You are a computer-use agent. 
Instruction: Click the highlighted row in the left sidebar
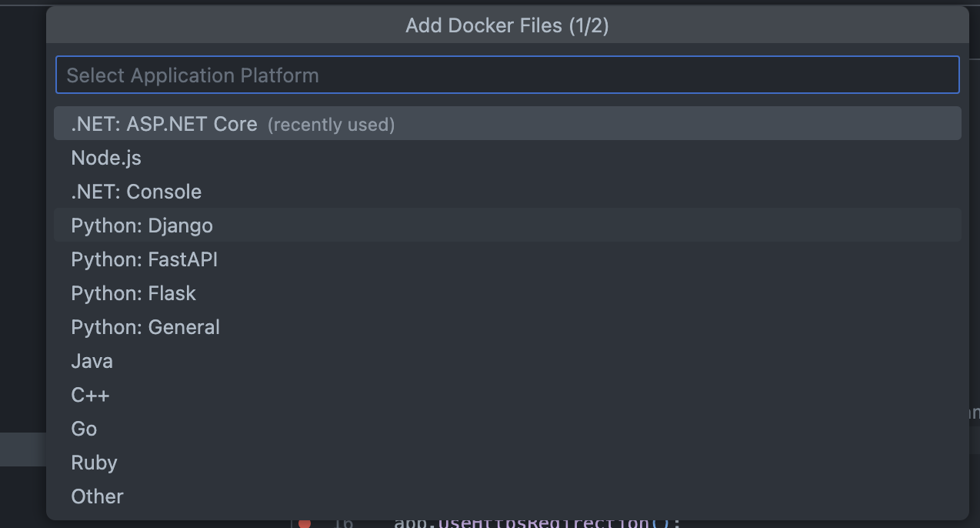[x=21, y=449]
